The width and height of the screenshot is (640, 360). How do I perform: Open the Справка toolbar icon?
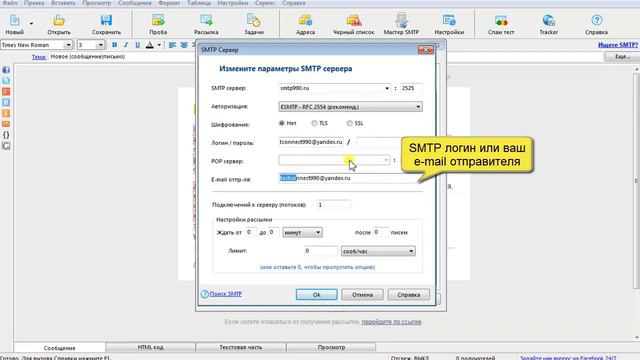point(596,24)
